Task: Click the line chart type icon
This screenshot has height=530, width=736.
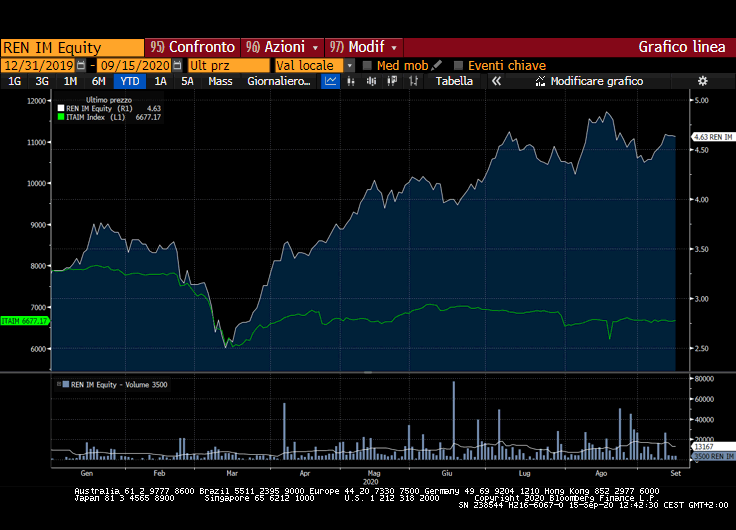Action: pyautogui.click(x=331, y=81)
